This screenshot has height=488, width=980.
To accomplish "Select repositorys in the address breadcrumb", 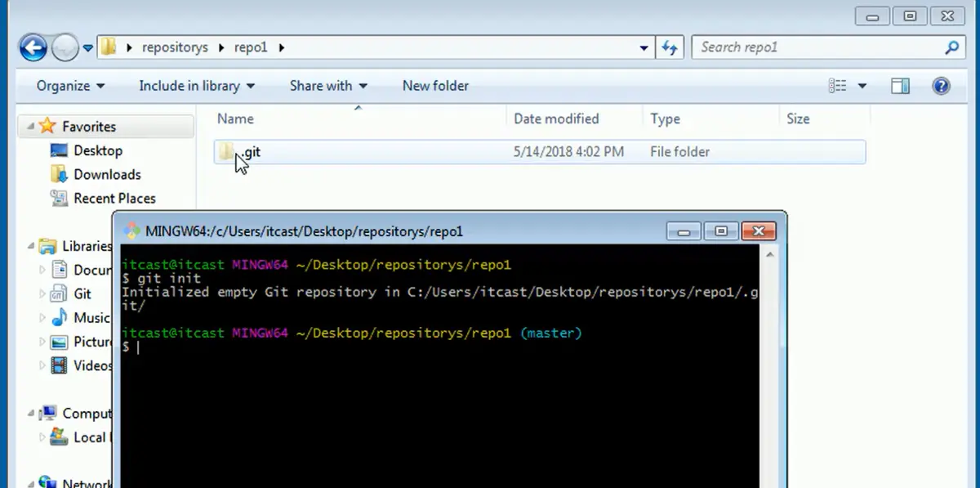I will [x=175, y=47].
